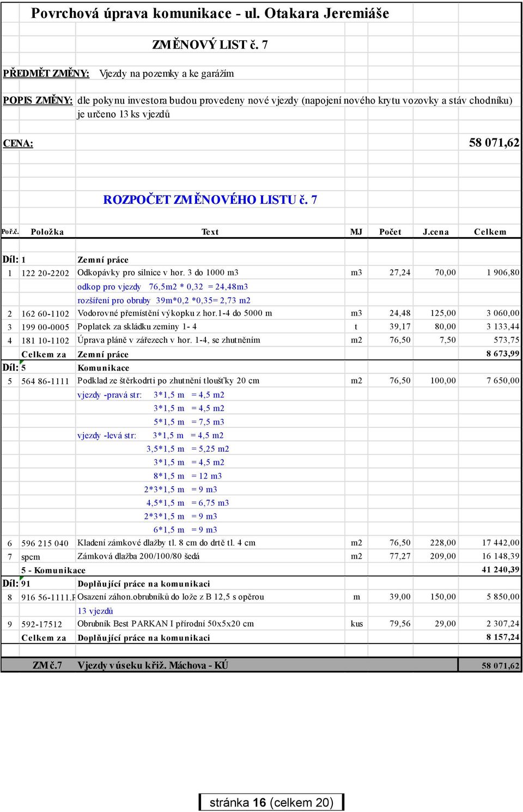Select the unit price cell 125,00
The width and height of the screenshot is (523, 812).
point(443,313)
